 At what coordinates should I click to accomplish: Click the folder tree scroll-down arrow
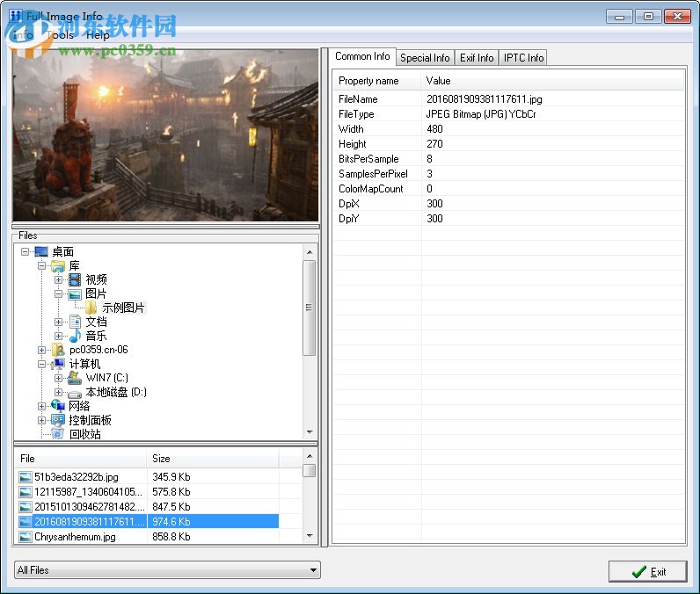310,432
